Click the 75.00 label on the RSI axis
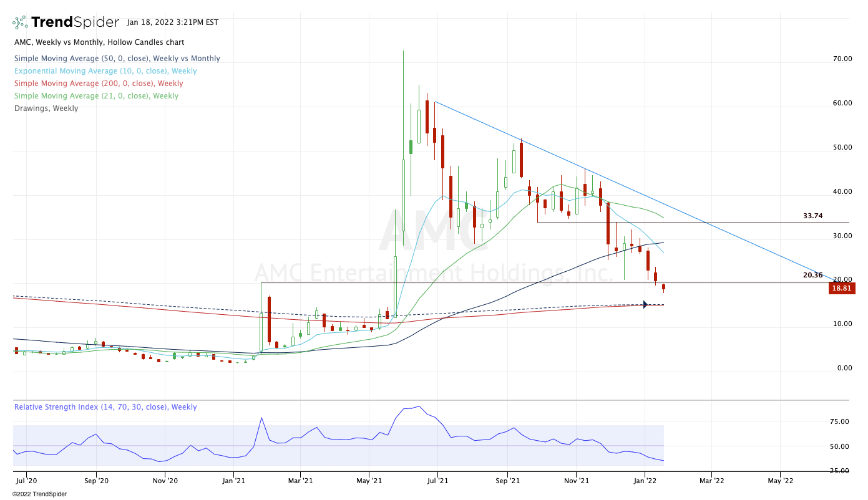868x500 pixels. (839, 422)
